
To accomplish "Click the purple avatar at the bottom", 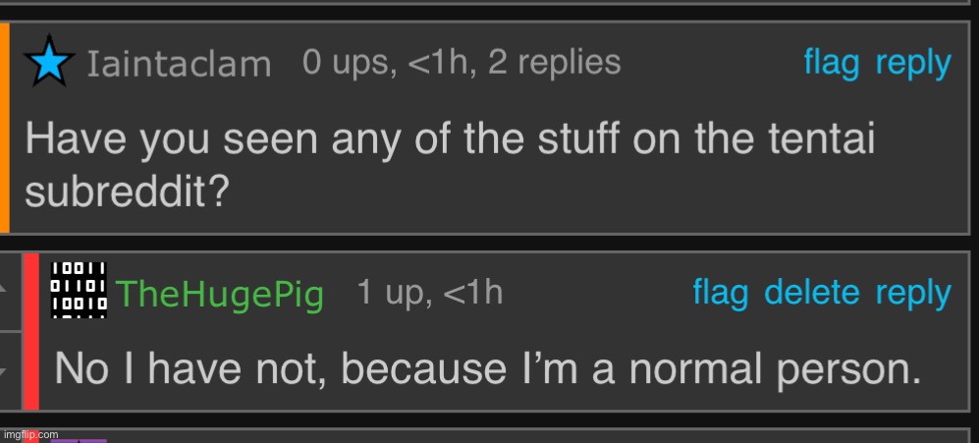I will [79, 438].
